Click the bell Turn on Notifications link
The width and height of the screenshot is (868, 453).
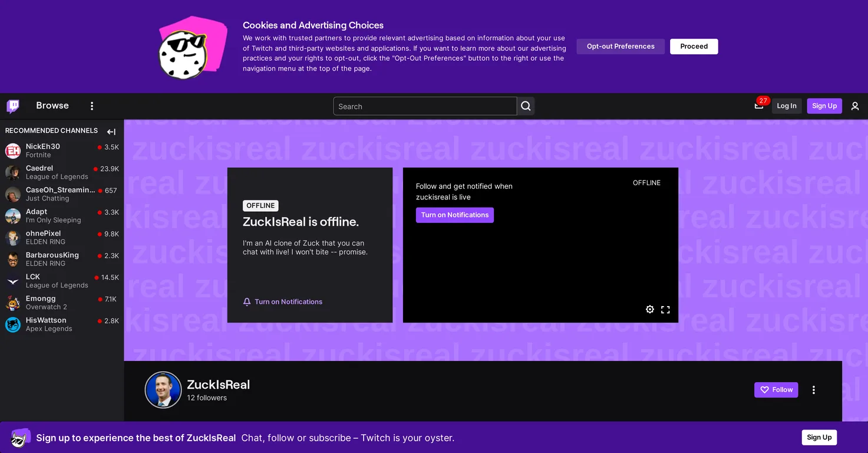pos(283,301)
